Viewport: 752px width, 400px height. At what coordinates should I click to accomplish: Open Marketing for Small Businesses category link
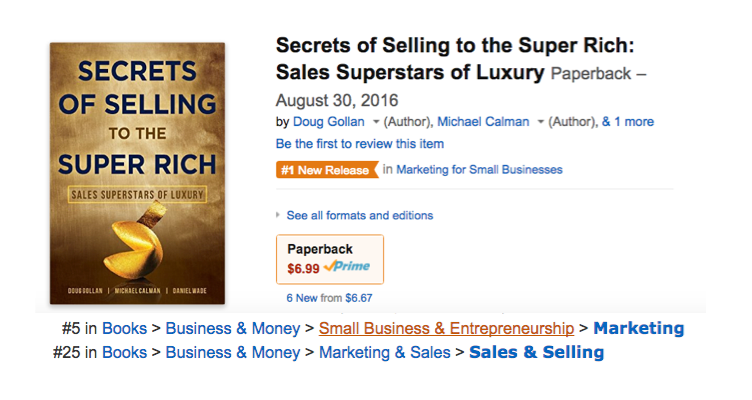tap(479, 170)
